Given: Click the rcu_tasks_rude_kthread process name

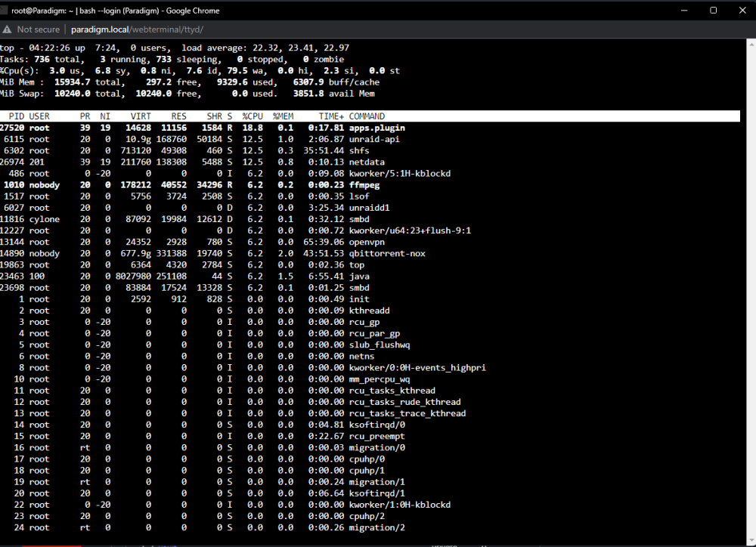Looking at the screenshot, I should [x=405, y=403].
